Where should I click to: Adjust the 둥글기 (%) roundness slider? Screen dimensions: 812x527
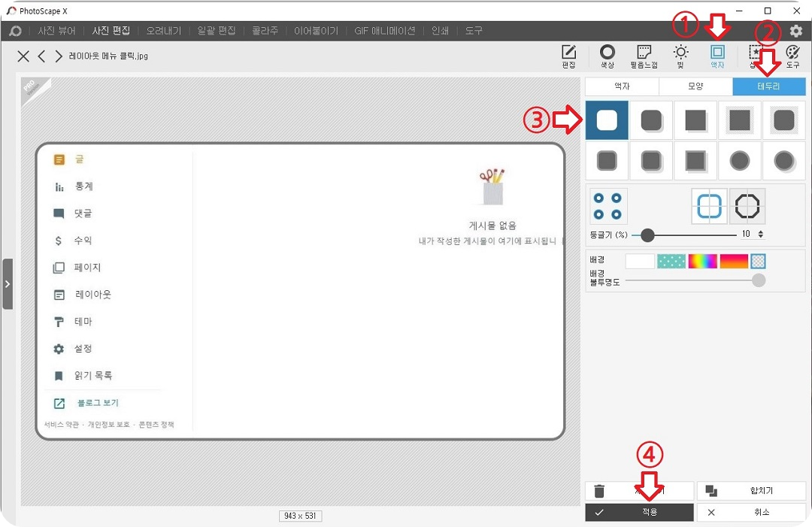[683, 235]
